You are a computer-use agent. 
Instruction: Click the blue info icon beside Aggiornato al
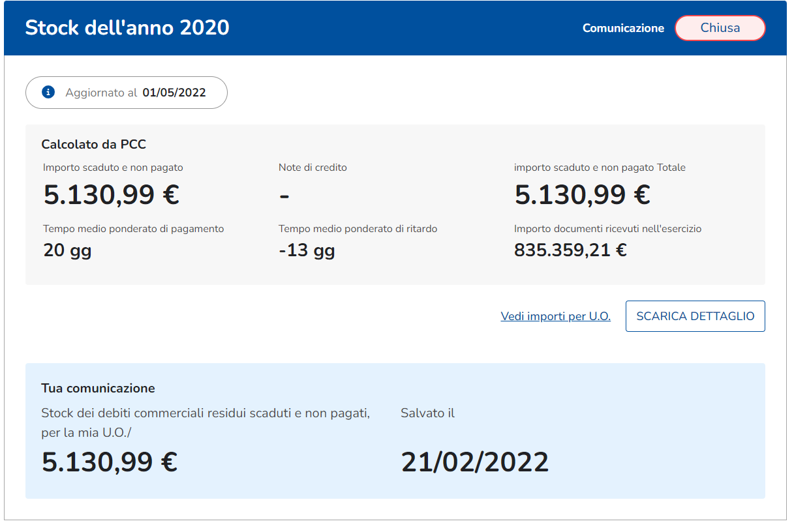point(48,93)
